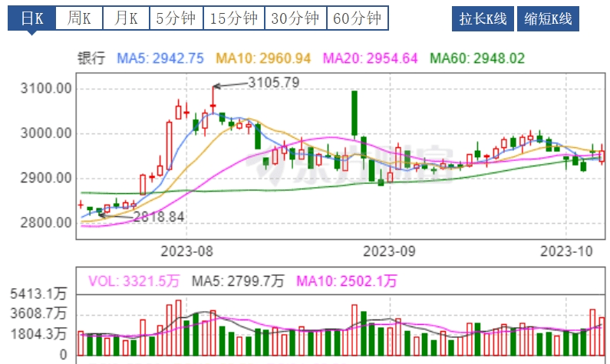This screenshot has width=610, height=364.
Task: Select the 30分钟 interval tab
Action: tap(295, 18)
